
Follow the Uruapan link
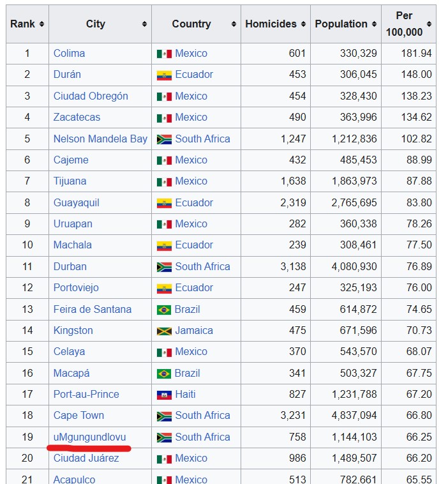pyautogui.click(x=73, y=223)
